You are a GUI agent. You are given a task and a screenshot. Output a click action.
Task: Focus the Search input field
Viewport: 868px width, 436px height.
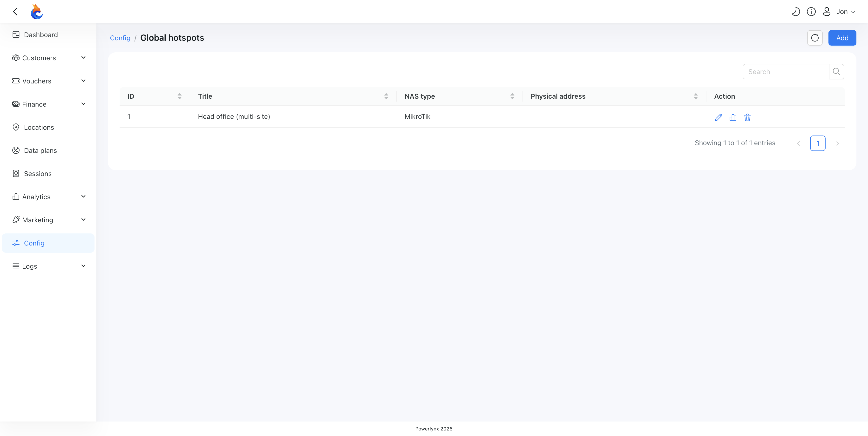tap(786, 71)
